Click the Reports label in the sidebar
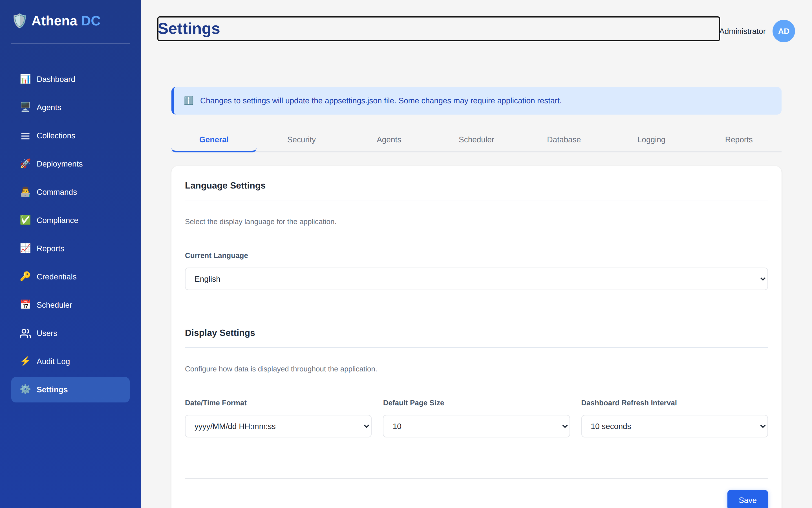Screen dimensions: 812x508 tap(50, 248)
